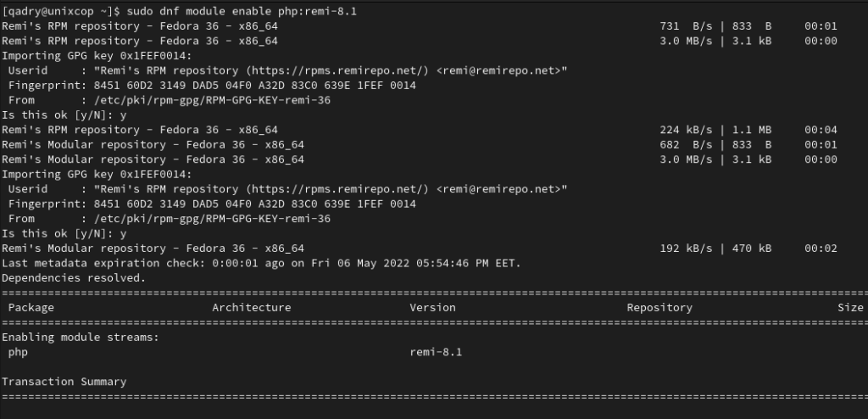Click the 'Transaction Summary' heading
868x419 pixels.
coord(64,382)
